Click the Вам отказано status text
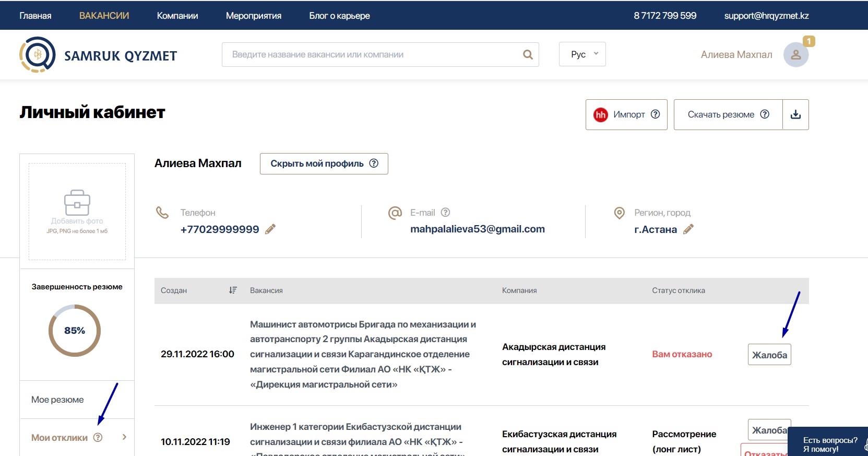Image resolution: width=868 pixels, height=456 pixels. 682,354
